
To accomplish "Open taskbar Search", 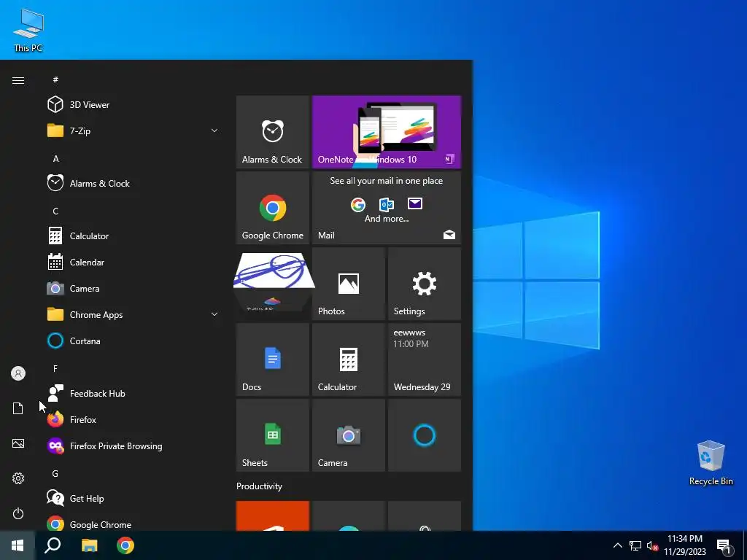I will (x=53, y=545).
